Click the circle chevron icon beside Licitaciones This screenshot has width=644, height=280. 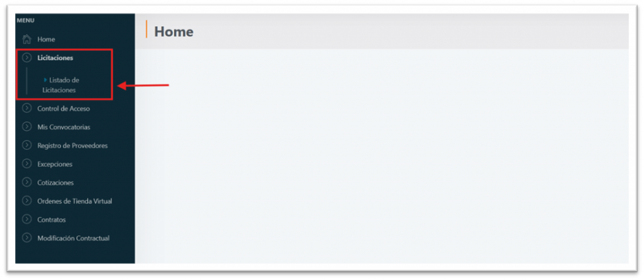(26, 58)
